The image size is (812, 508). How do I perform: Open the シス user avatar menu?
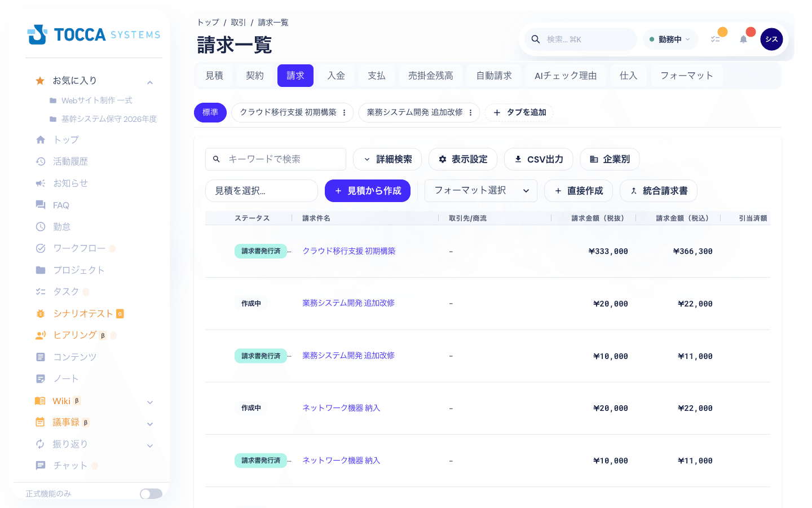(771, 40)
